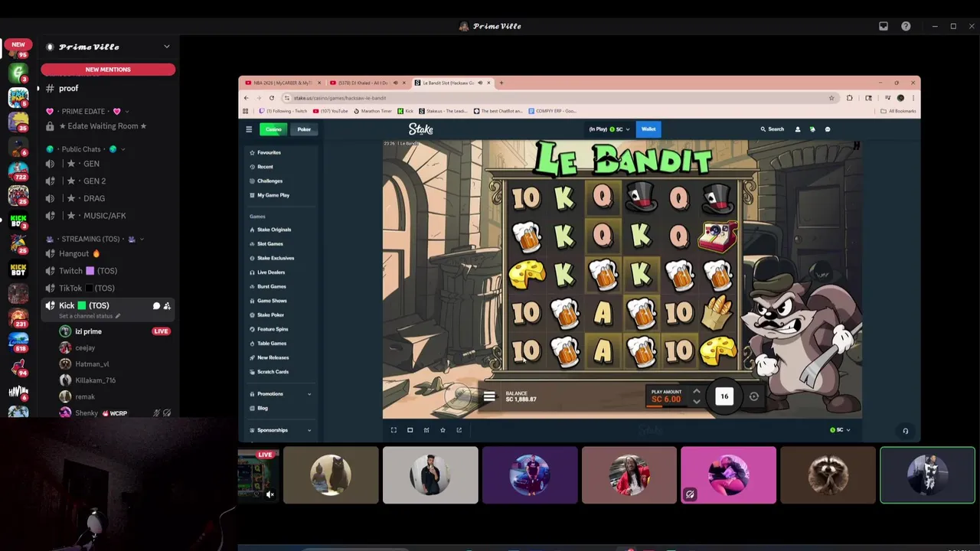Open the Marathon Timer bookmark
Screen dimensions: 980x551
click(373, 111)
